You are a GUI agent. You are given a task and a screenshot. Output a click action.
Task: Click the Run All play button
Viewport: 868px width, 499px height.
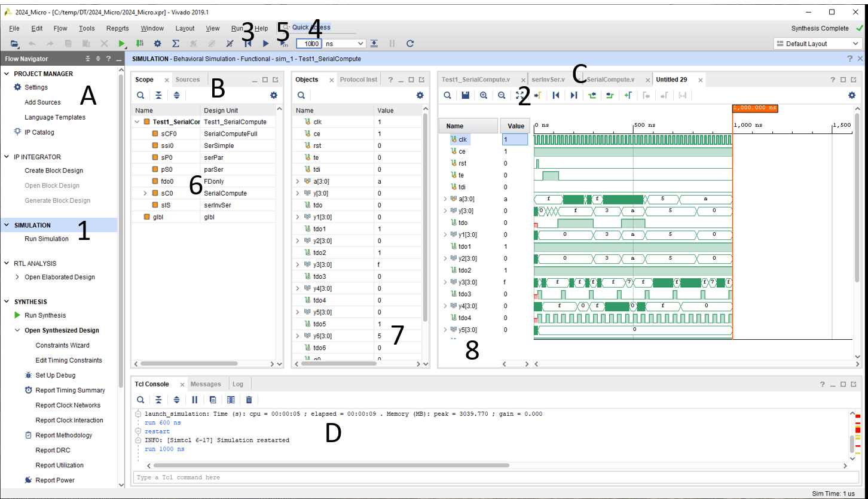coord(266,44)
